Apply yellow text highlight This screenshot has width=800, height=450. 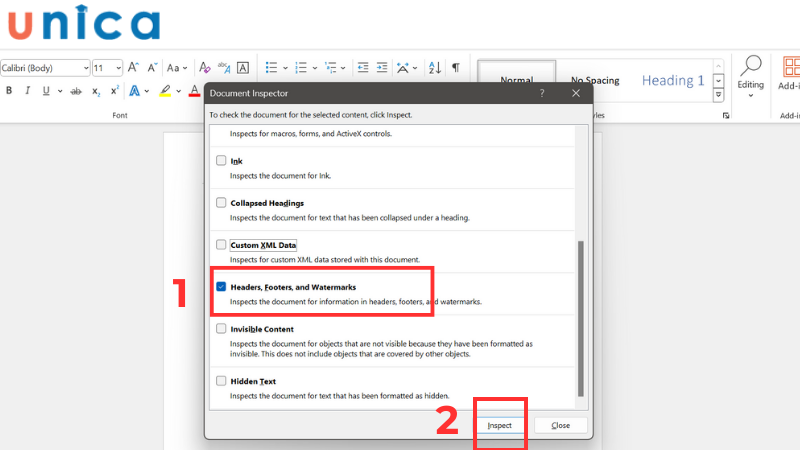(x=165, y=91)
